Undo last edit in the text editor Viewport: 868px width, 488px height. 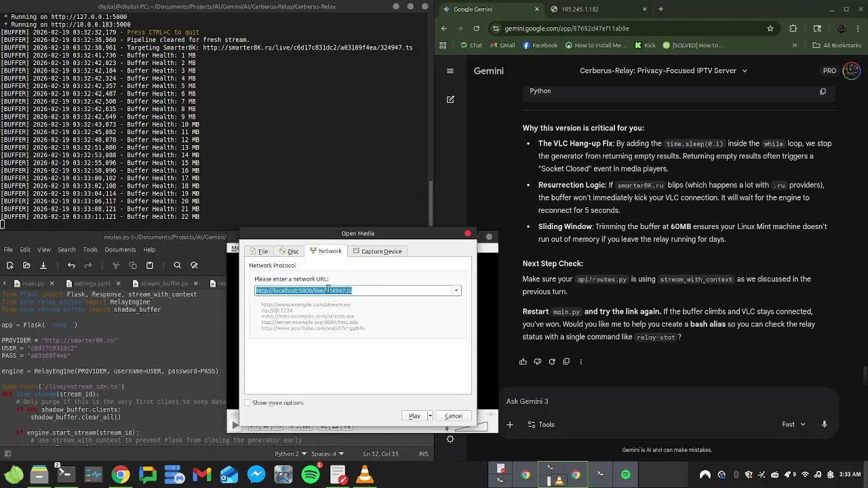pos(71,265)
